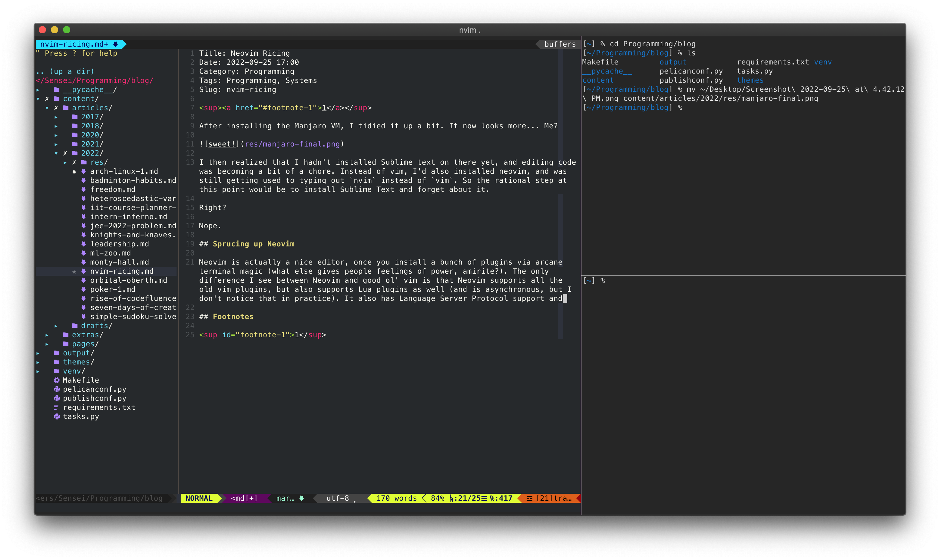The width and height of the screenshot is (940, 560).
Task: Collapse the 2022 folder arrow
Action: (56, 153)
